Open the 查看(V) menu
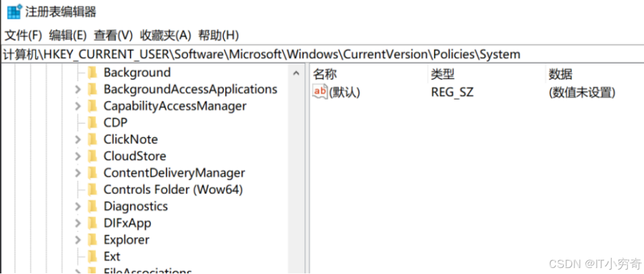Image resolution: width=644 pixels, height=274 pixels. [x=113, y=35]
